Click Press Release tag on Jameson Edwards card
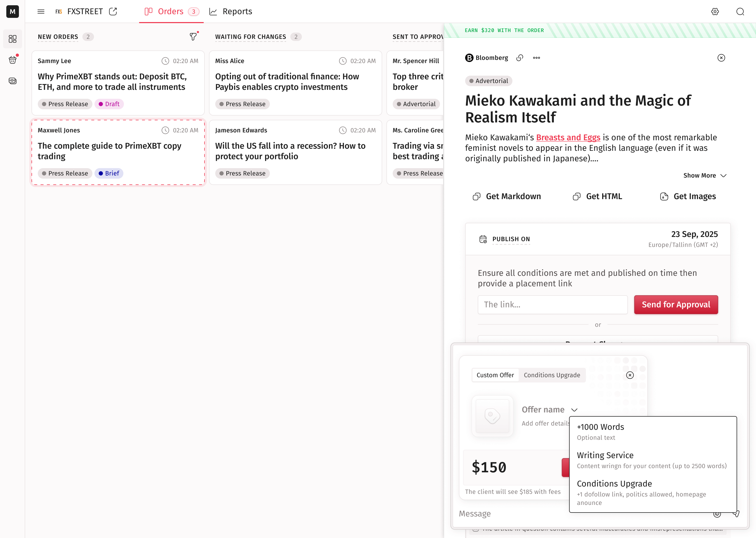The image size is (756, 538). (x=242, y=173)
